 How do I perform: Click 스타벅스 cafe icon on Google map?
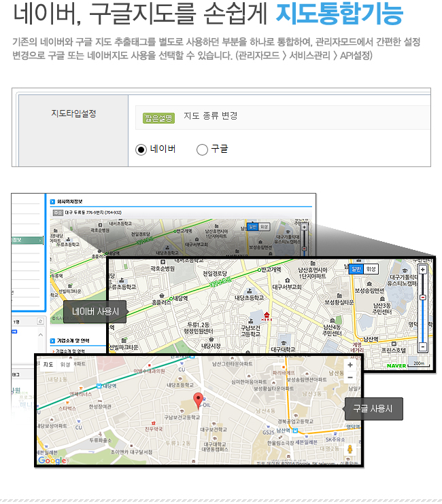(67, 402)
